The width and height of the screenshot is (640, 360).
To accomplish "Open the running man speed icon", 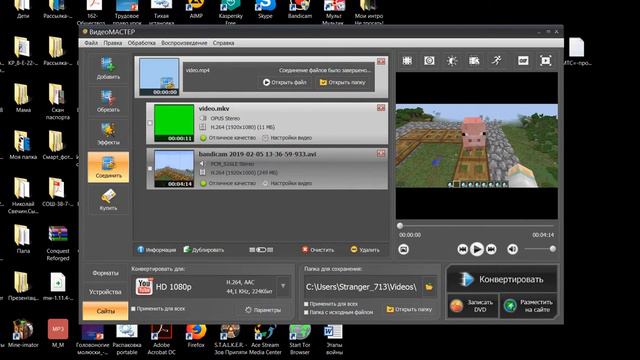I will click(496, 61).
